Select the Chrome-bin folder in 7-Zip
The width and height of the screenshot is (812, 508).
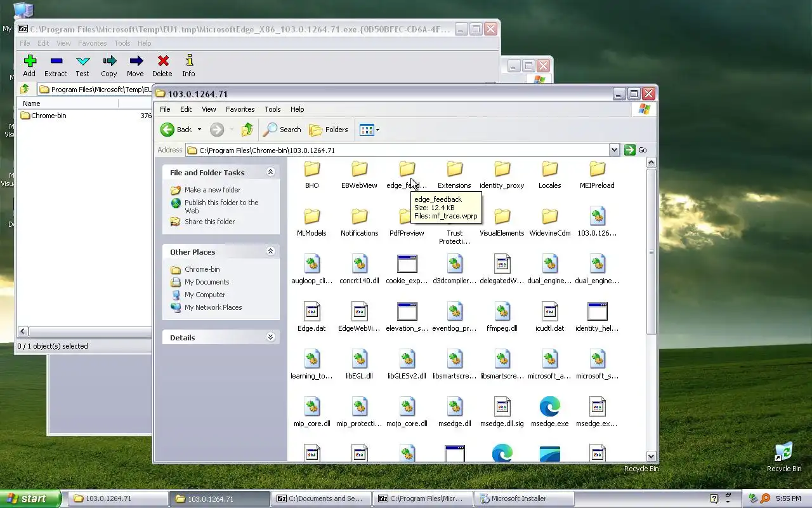(x=43, y=116)
